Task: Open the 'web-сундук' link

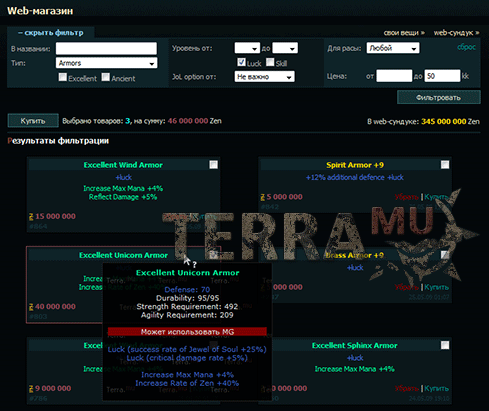Action: 456,33
